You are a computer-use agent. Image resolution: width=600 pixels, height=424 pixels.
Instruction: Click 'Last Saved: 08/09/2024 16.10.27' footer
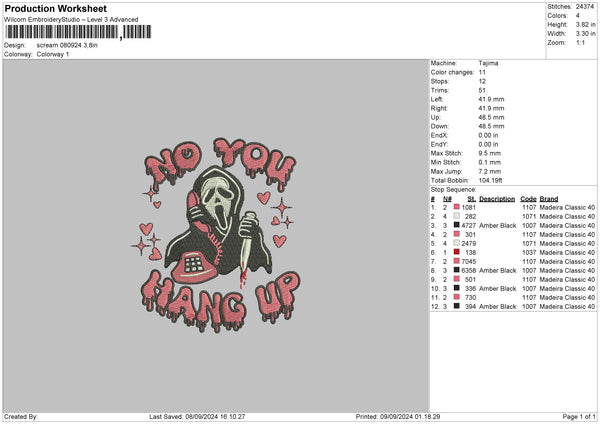tap(197, 416)
